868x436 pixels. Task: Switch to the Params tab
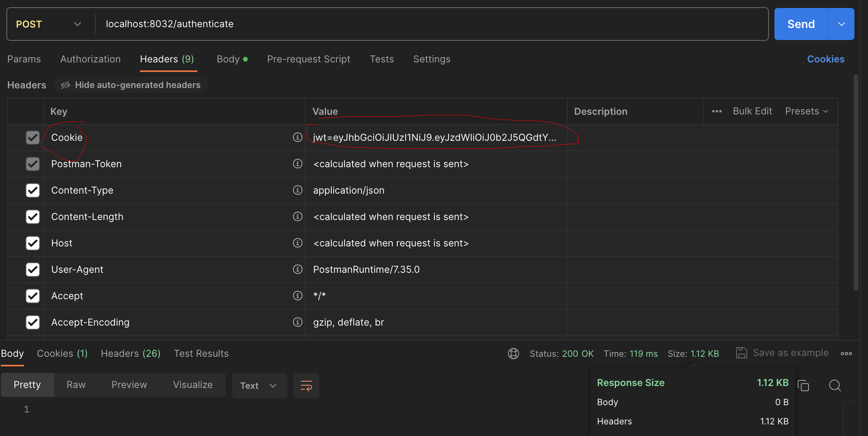point(24,59)
